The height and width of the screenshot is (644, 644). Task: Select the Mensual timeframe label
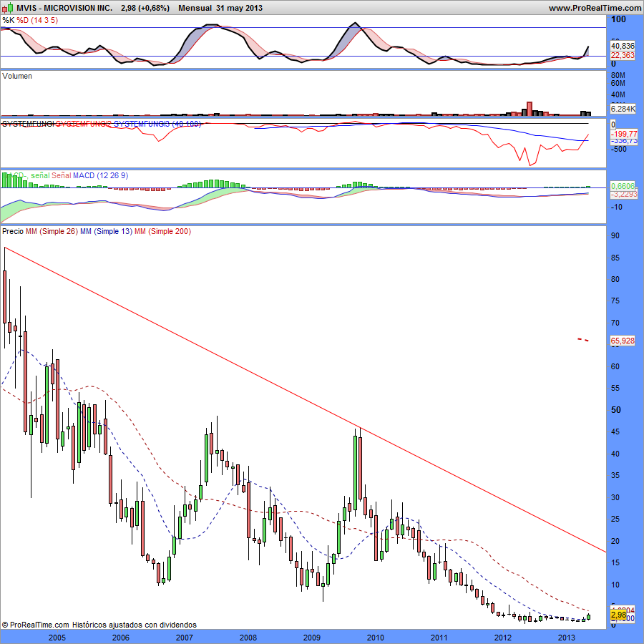point(195,8)
